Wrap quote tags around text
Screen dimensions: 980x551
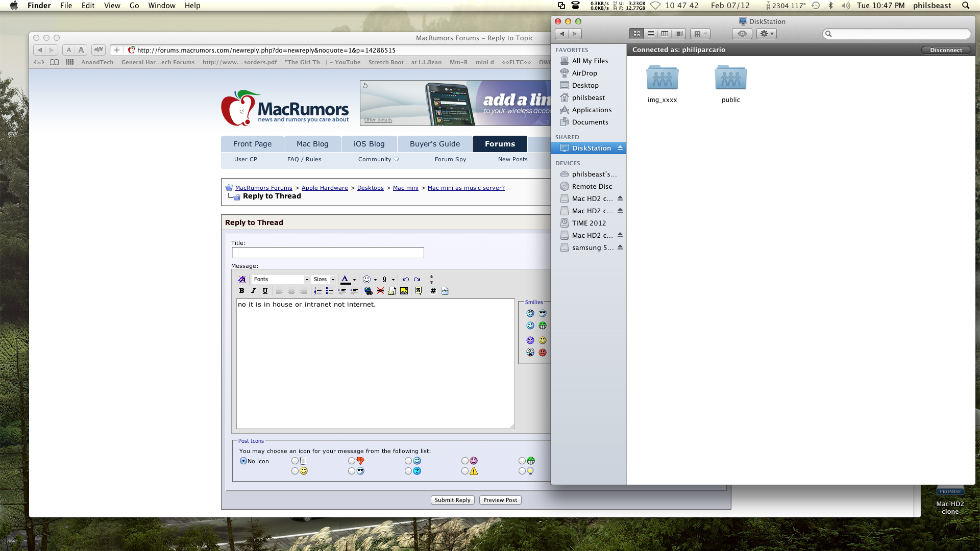[419, 291]
